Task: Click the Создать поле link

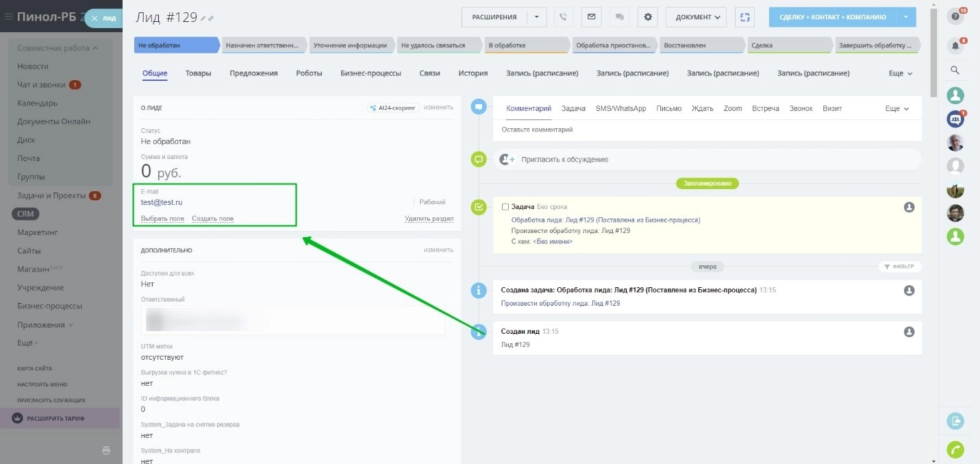Action: point(212,219)
